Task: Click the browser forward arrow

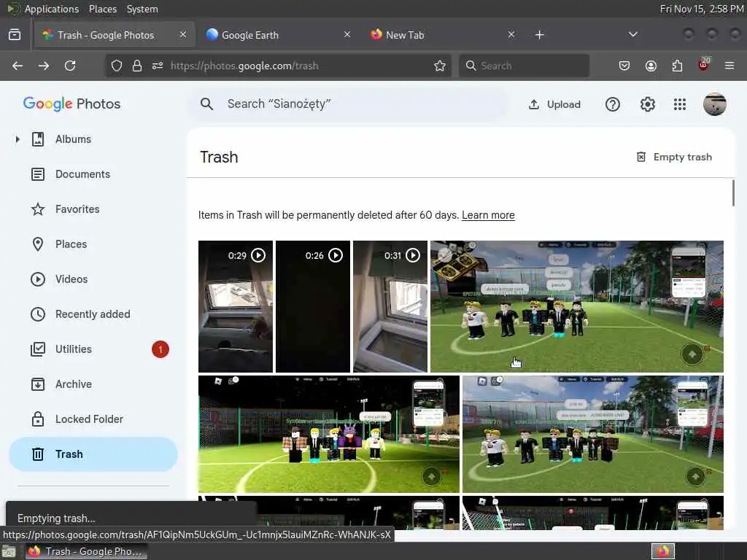Action: pyautogui.click(x=44, y=66)
